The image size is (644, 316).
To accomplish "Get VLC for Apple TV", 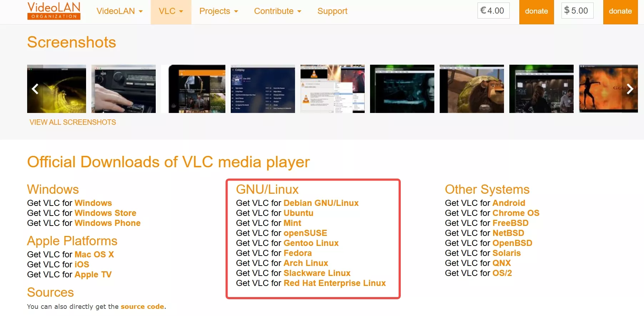I will coord(93,275).
